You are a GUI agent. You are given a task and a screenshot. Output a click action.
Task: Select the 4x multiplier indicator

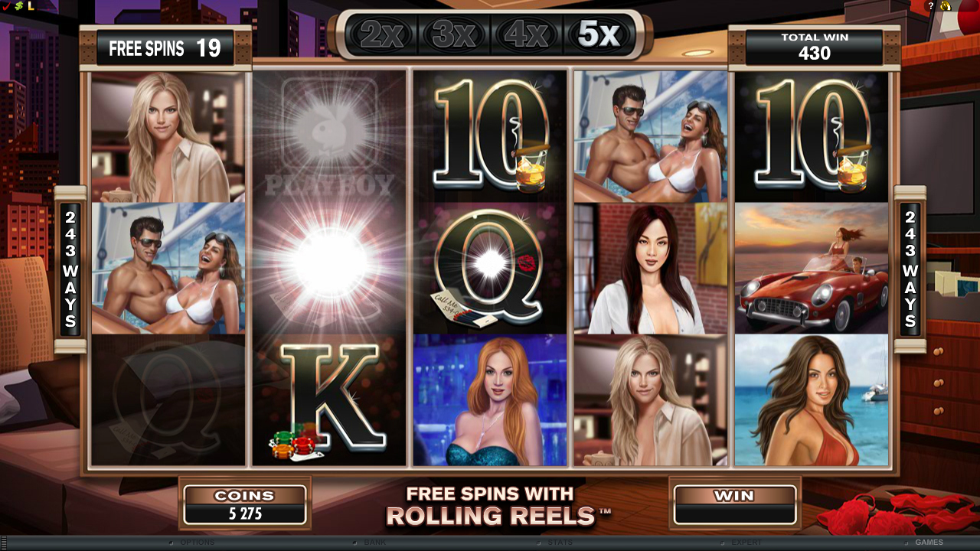525,34
